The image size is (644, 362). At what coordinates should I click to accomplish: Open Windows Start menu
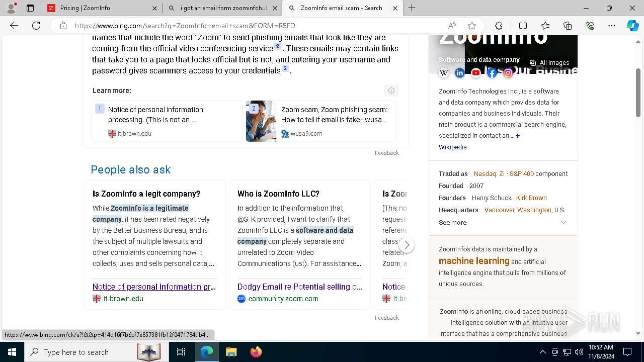pos(12,352)
